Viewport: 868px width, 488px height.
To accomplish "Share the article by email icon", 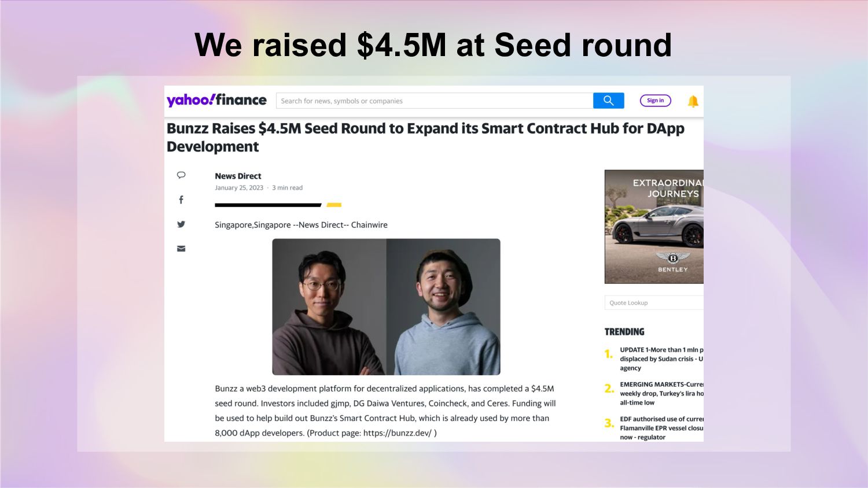I will click(x=181, y=249).
